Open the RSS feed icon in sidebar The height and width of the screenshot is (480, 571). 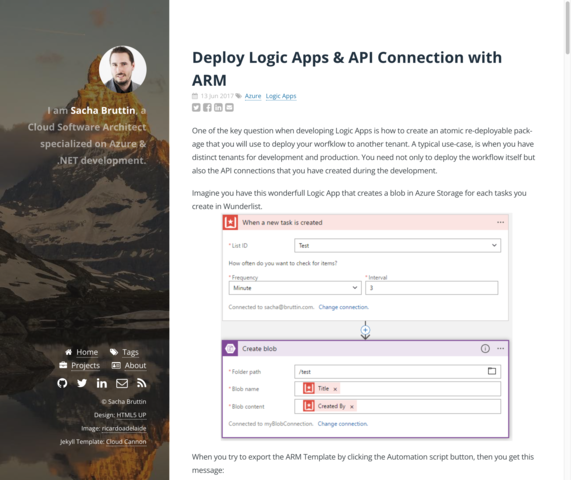click(142, 383)
